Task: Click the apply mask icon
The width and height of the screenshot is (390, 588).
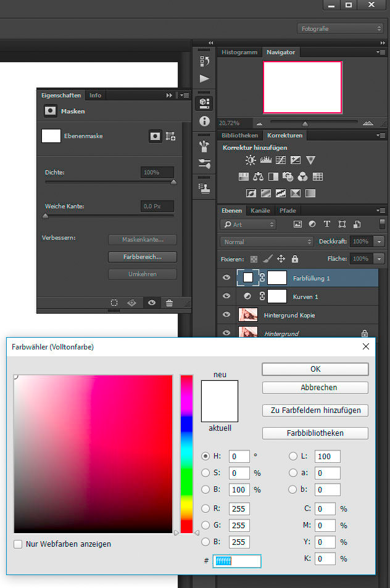Action: [132, 303]
